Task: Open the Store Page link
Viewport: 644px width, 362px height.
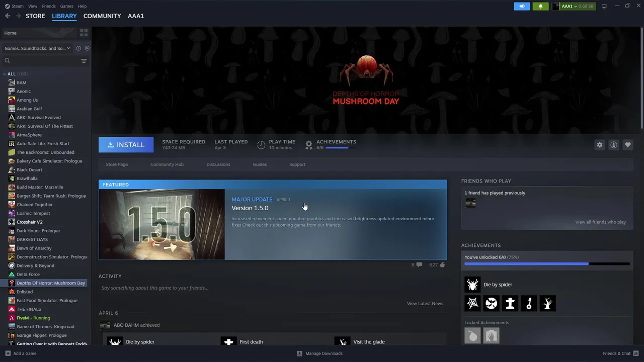Action: coord(117,164)
